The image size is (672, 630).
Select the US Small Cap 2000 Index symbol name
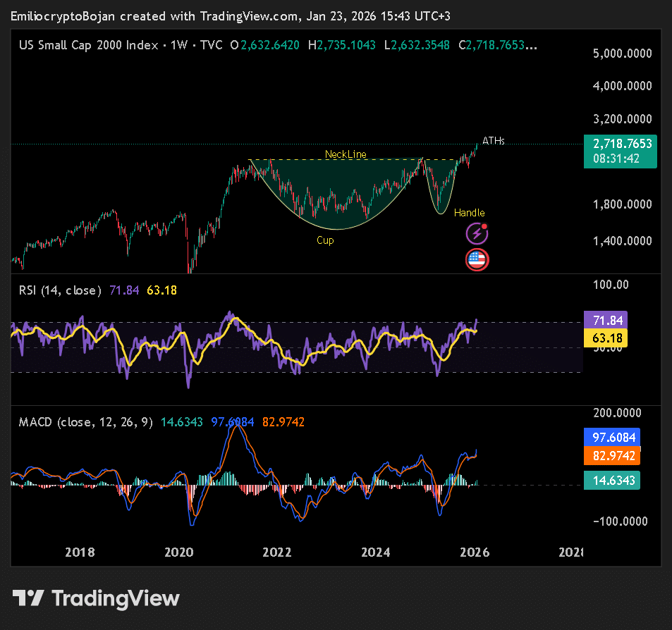coord(88,45)
